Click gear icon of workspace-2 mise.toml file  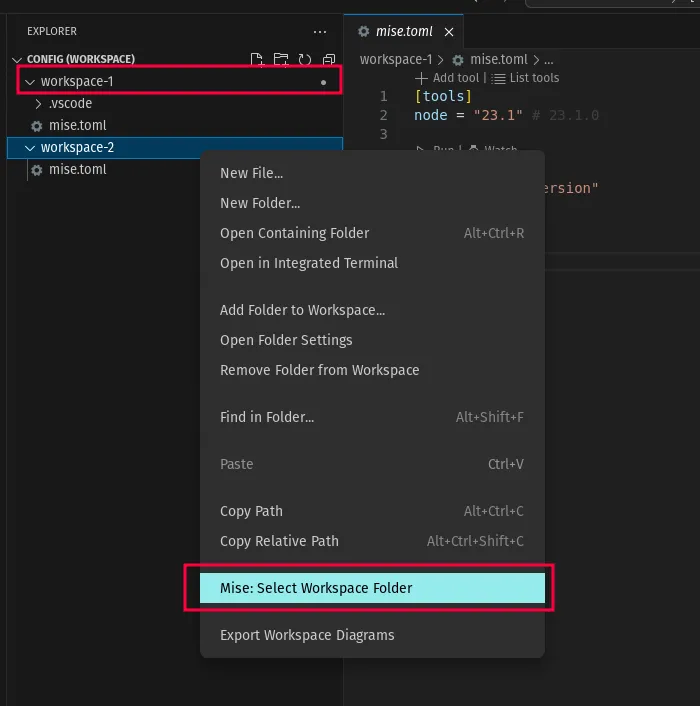37,170
